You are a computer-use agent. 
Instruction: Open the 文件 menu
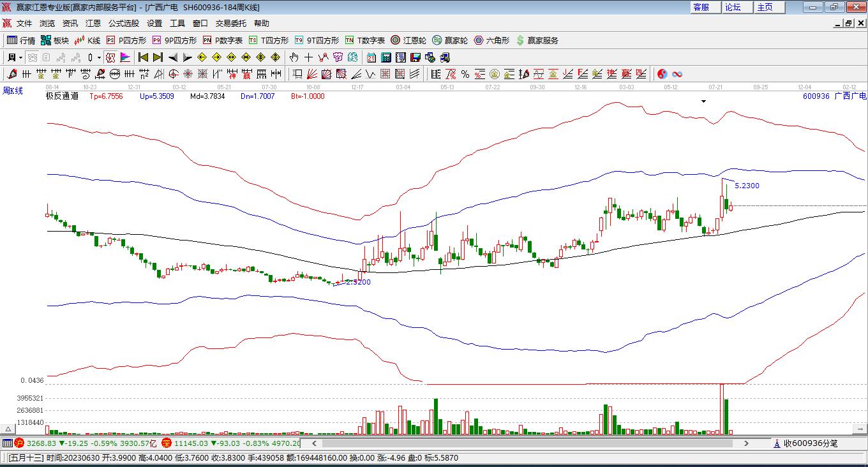[x=24, y=24]
